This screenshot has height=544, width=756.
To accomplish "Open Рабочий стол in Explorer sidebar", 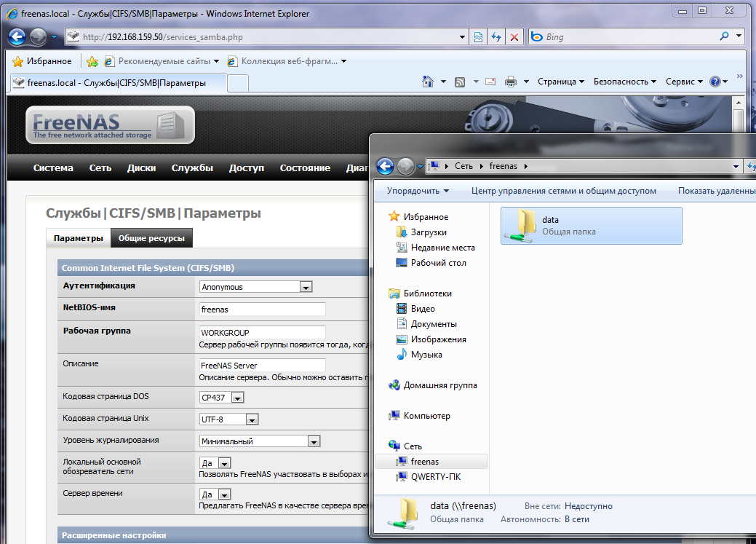I will point(438,263).
